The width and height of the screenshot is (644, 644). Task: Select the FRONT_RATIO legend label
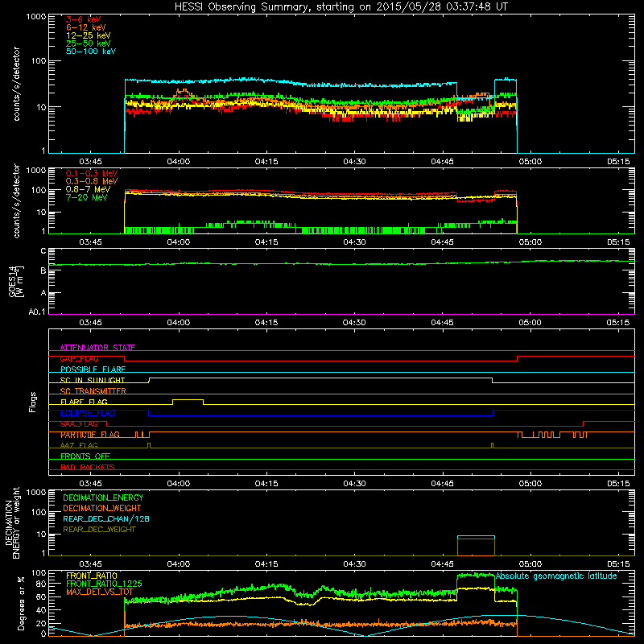pyautogui.click(x=92, y=576)
